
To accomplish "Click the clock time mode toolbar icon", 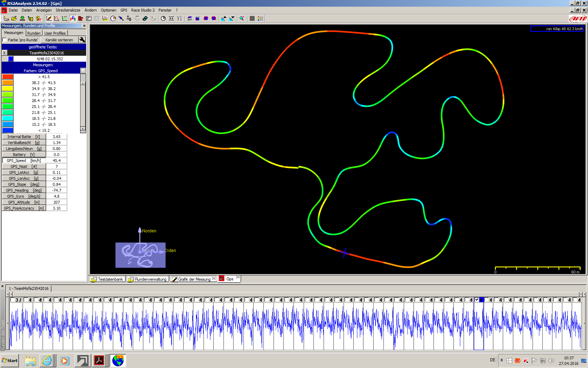I will (x=163, y=19).
